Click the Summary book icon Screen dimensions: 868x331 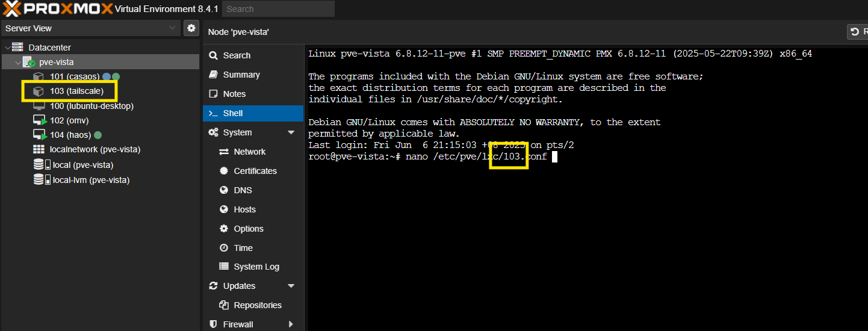point(213,75)
